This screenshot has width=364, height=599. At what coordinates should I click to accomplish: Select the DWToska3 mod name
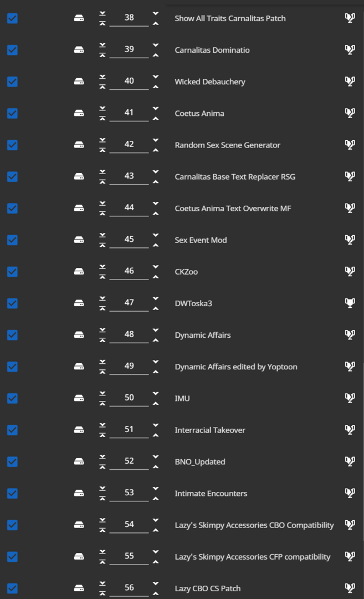193,303
